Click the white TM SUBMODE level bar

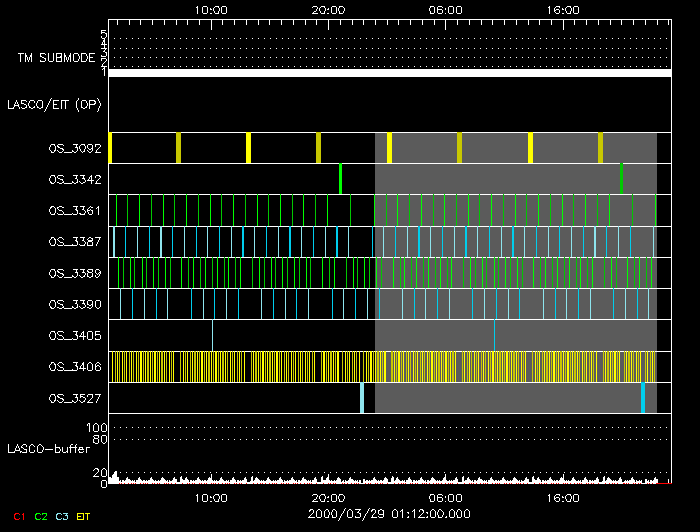(389, 73)
